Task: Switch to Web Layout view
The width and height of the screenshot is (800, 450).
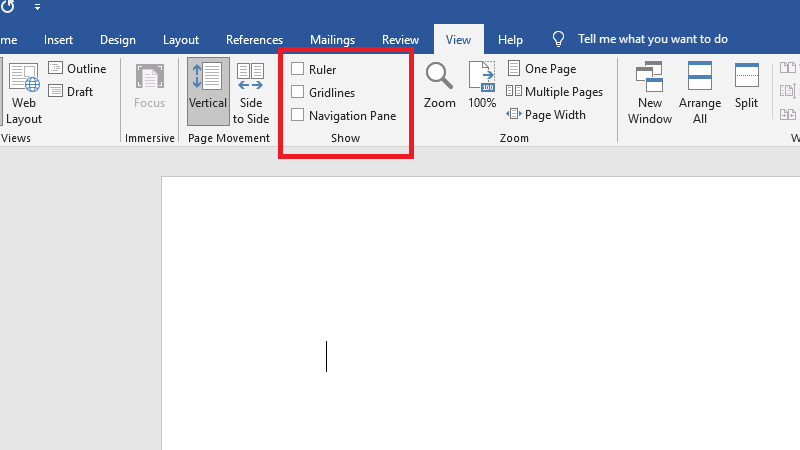Action: (24, 92)
